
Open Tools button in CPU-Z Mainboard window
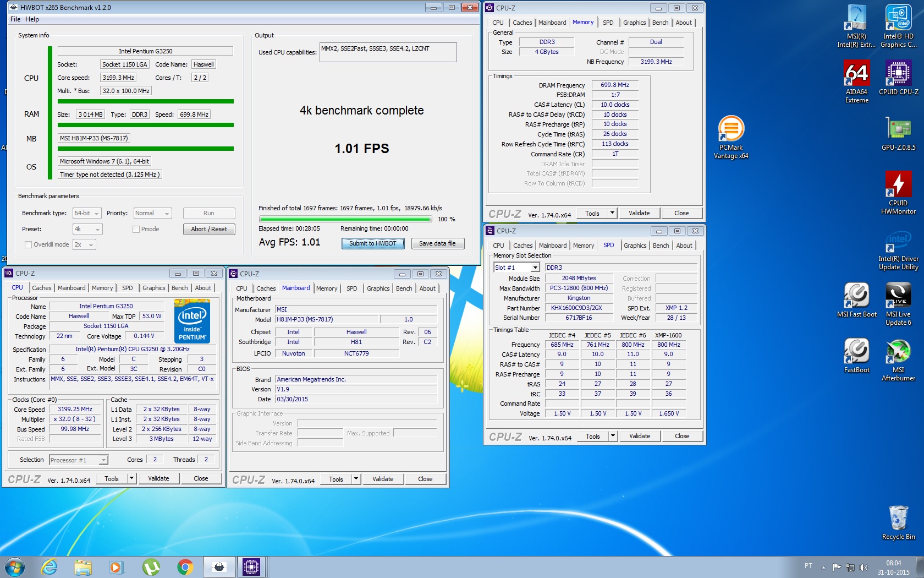coord(336,479)
